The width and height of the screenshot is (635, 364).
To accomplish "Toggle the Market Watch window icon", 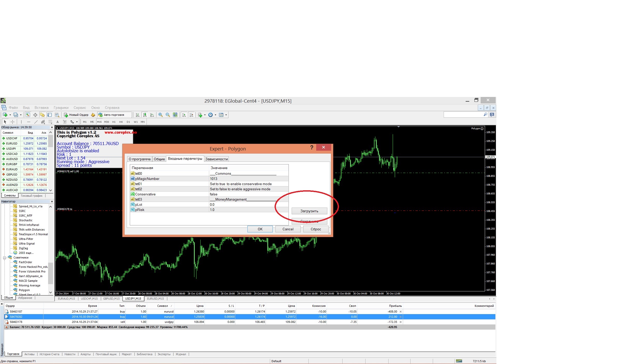I will [x=28, y=115].
